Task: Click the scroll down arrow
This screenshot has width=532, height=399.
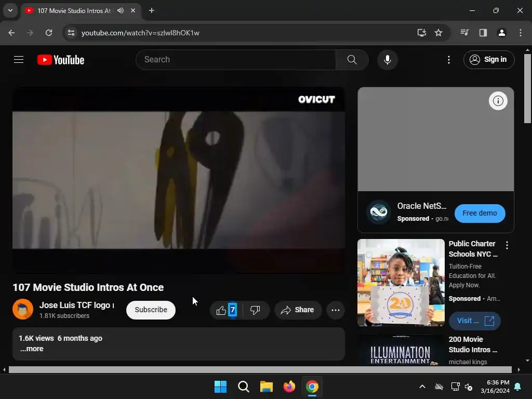Action: [527, 361]
